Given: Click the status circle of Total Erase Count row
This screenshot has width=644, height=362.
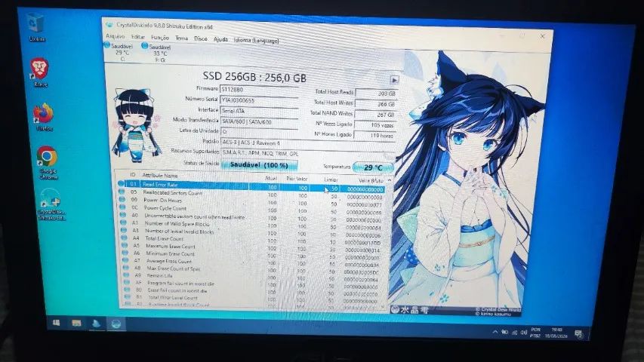Looking at the screenshot, I should 124,238.
